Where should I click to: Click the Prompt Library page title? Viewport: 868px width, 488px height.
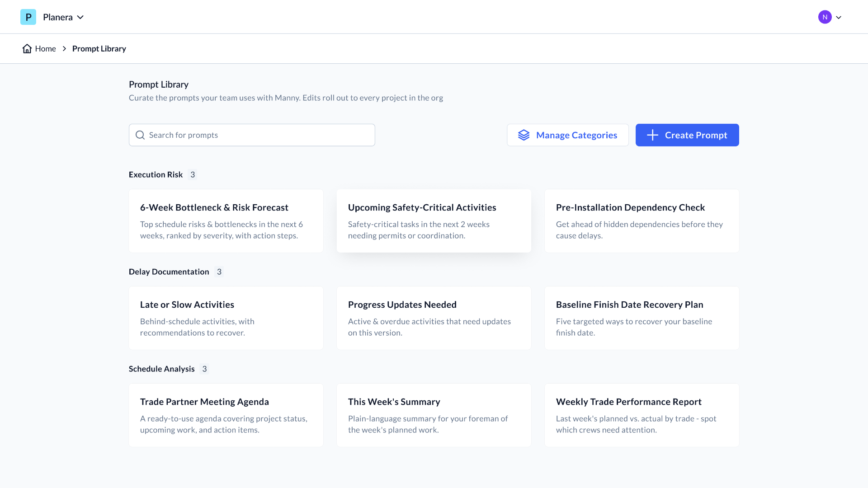tap(159, 84)
